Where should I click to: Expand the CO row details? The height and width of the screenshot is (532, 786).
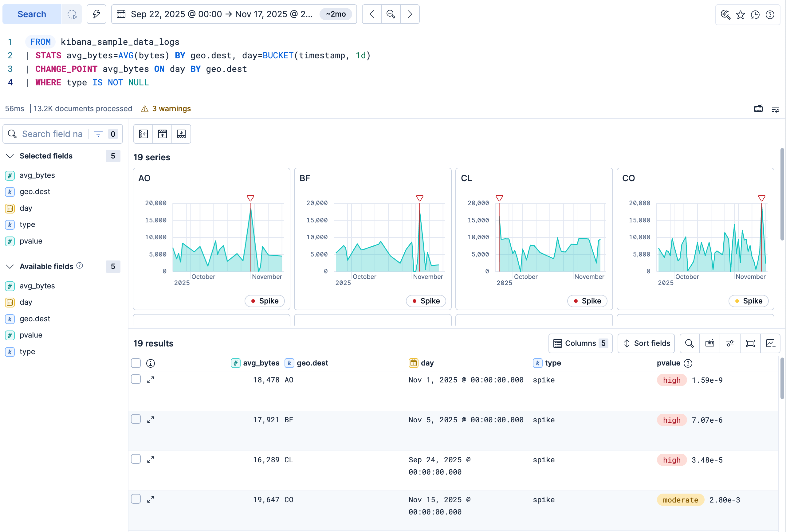[151, 499]
